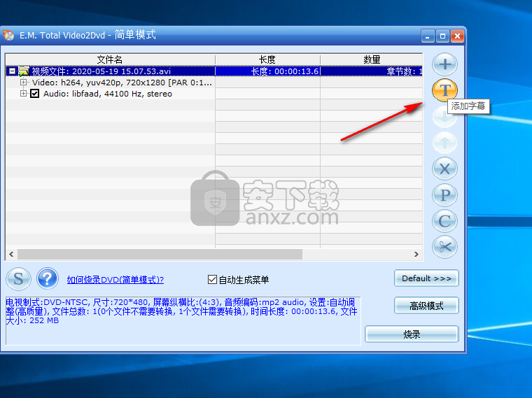Click the horizontal scrollbar left arrow
The width and height of the screenshot is (532, 398).
(11, 255)
